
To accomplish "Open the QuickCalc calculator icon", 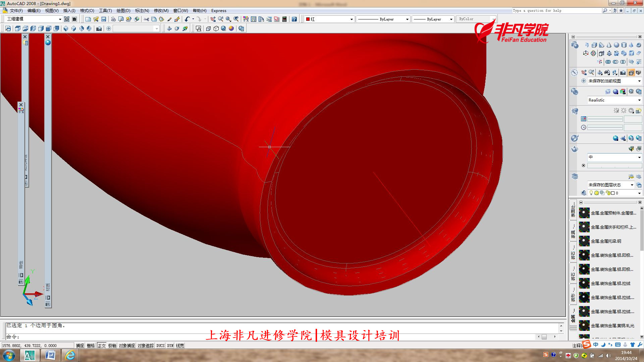I will click(x=284, y=19).
